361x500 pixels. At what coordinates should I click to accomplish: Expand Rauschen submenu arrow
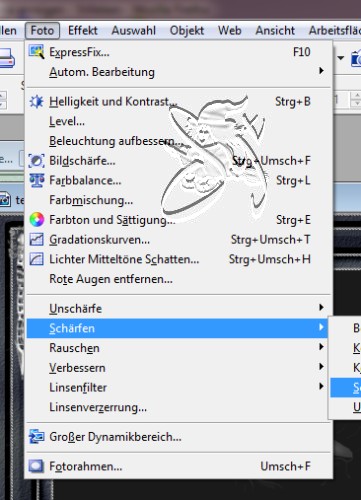coord(321,347)
